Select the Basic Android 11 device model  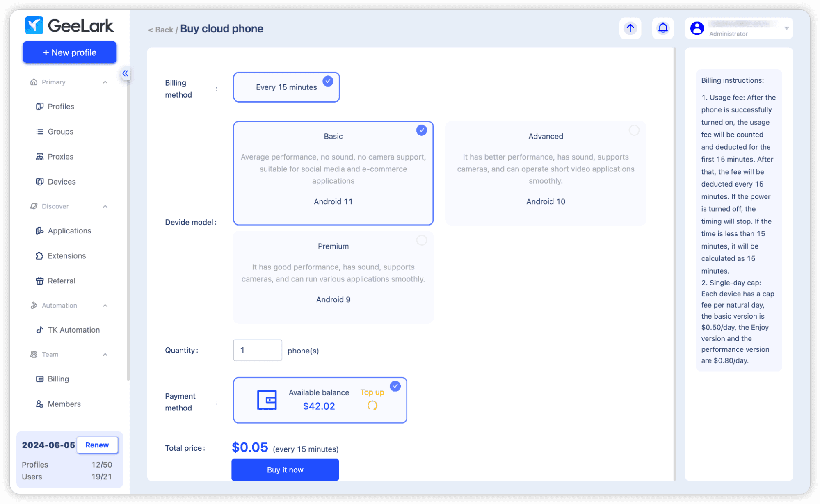333,173
